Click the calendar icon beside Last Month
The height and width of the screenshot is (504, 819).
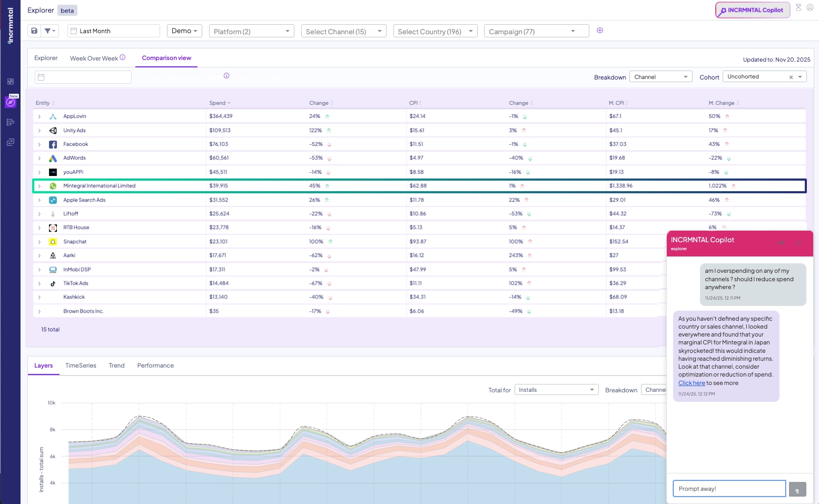[73, 31]
